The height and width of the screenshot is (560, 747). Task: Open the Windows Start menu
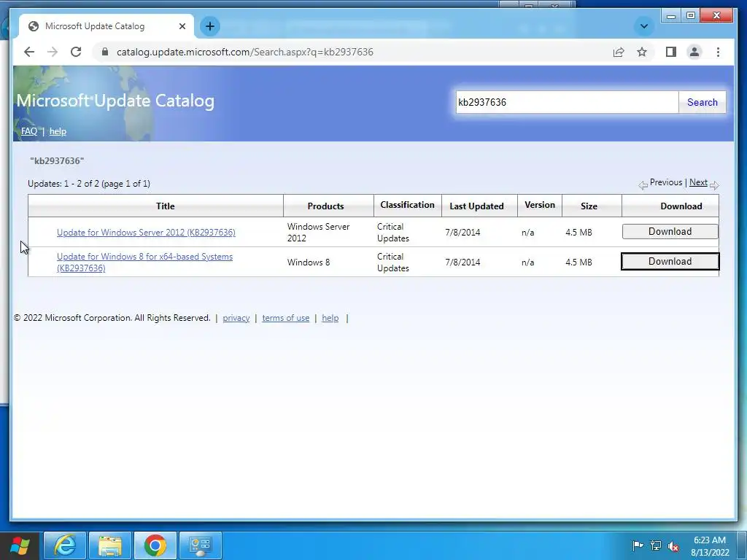[20, 545]
